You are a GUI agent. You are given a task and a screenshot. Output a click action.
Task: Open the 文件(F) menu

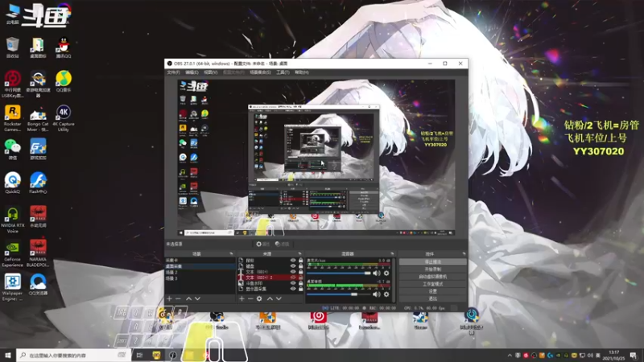click(173, 72)
